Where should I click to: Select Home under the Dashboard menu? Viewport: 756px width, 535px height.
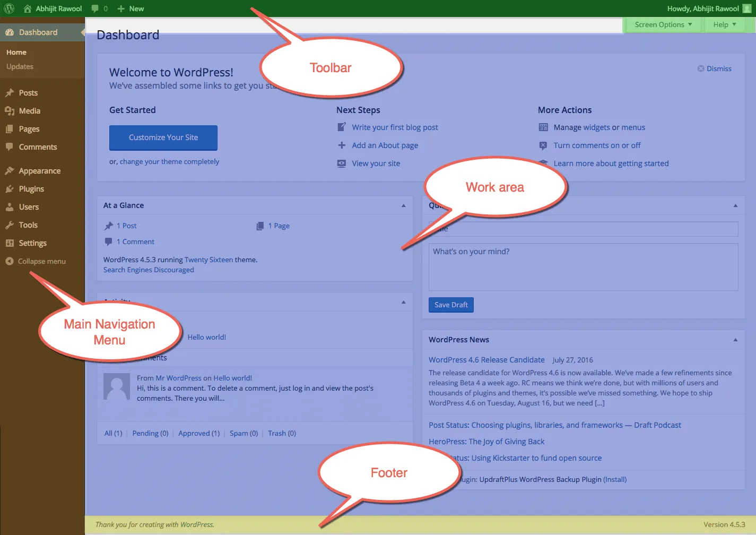tap(16, 53)
